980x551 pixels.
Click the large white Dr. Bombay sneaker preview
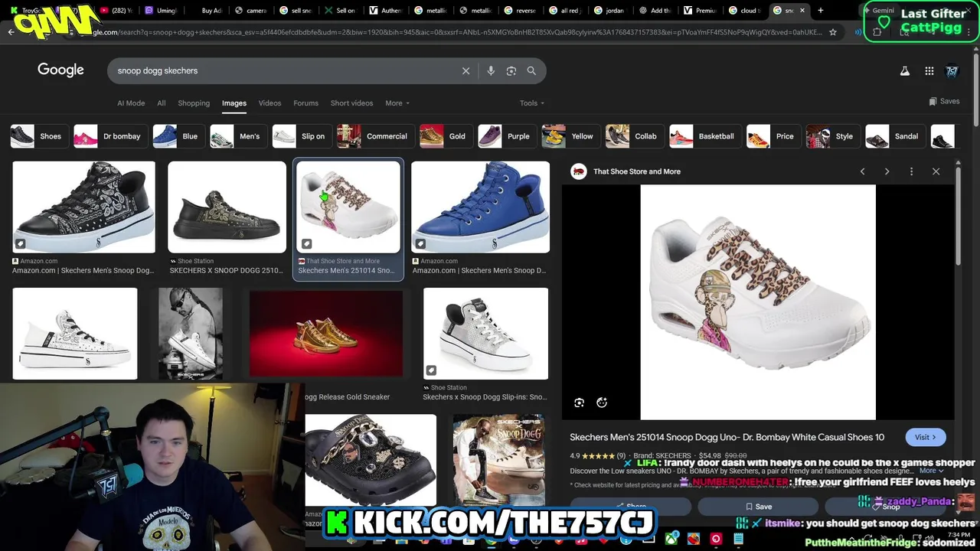(758, 302)
